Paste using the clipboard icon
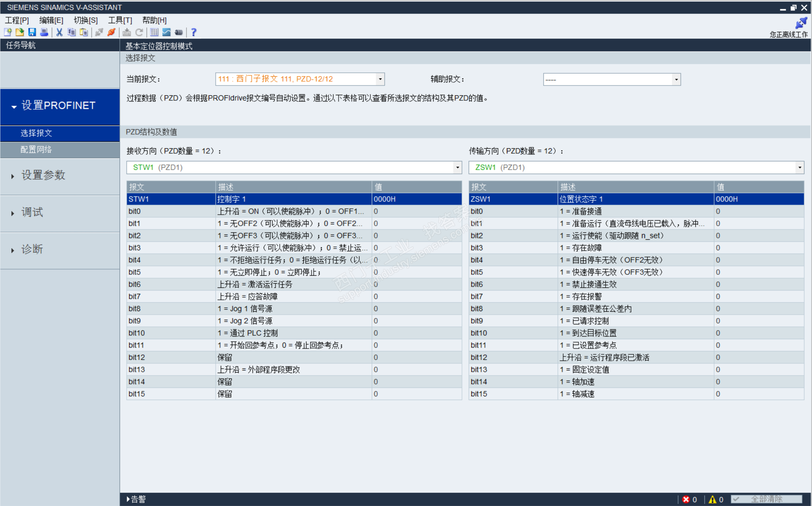 pos(84,32)
